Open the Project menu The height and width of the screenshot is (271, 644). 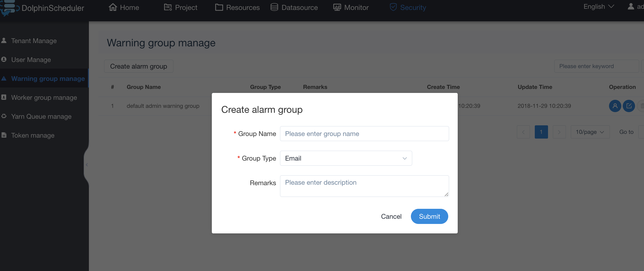click(x=180, y=8)
